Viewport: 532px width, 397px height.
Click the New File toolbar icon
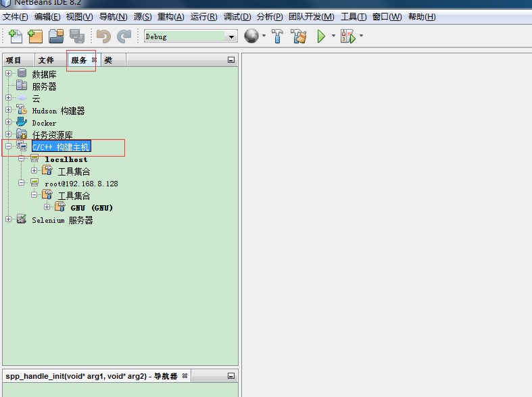click(16, 36)
